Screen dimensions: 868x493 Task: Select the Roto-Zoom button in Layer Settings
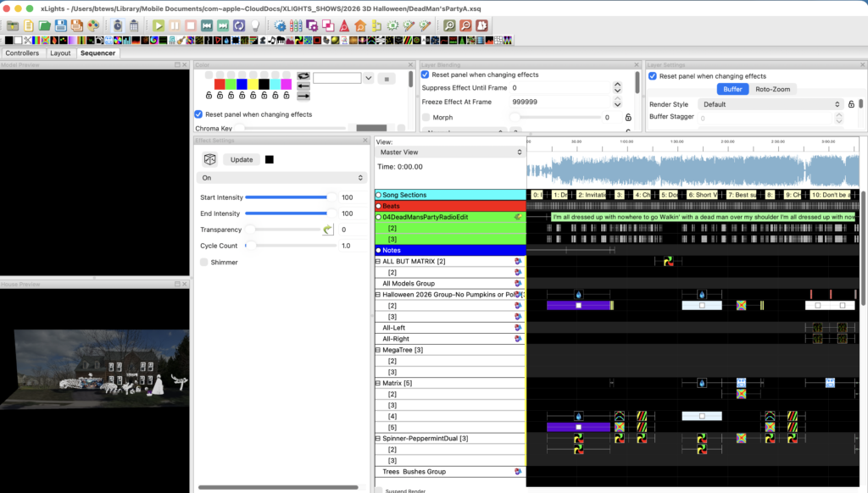(772, 89)
